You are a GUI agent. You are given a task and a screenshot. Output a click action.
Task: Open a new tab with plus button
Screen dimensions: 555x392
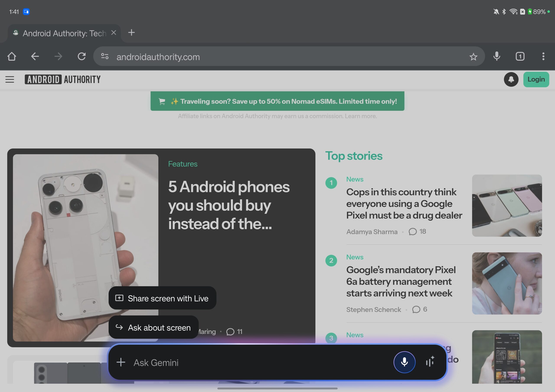[131, 32]
